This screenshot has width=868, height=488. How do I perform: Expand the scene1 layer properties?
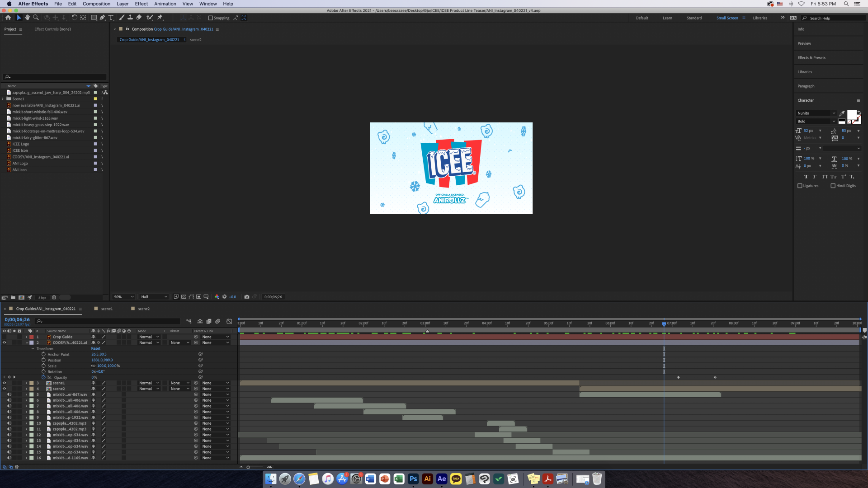point(26,383)
